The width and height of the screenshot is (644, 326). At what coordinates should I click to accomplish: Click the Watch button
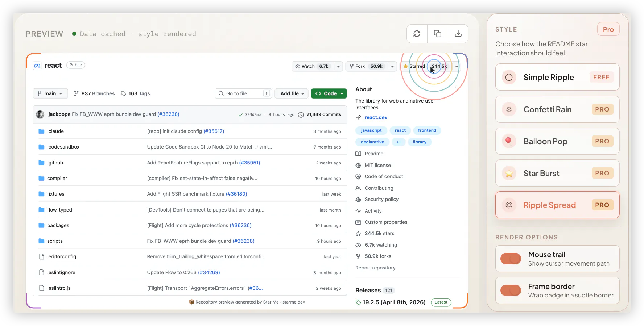313,67
